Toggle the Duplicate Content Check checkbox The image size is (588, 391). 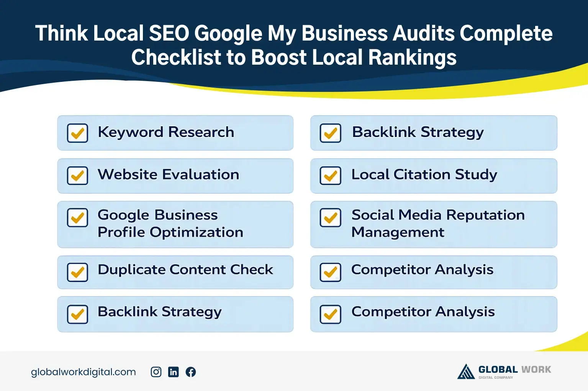(x=77, y=272)
